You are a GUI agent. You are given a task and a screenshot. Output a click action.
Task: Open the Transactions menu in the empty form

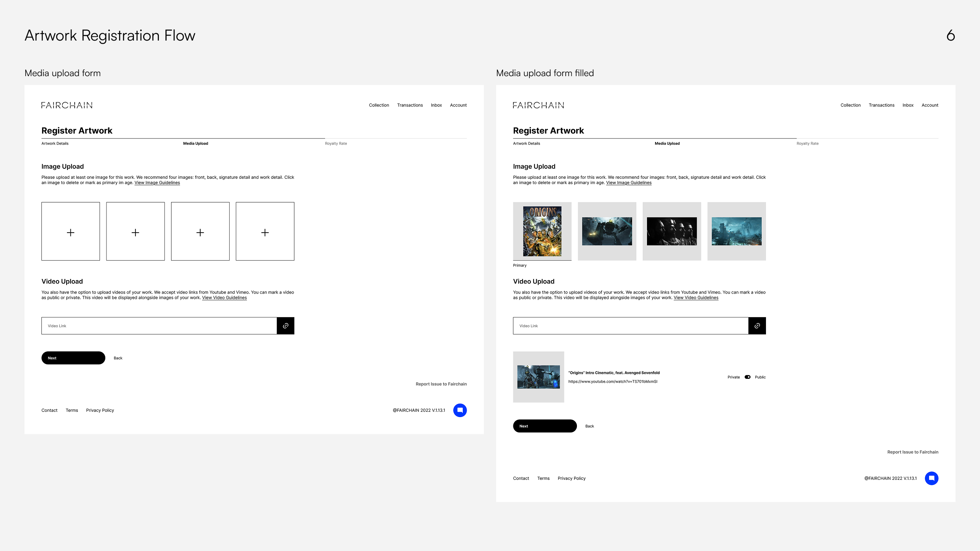410,105
